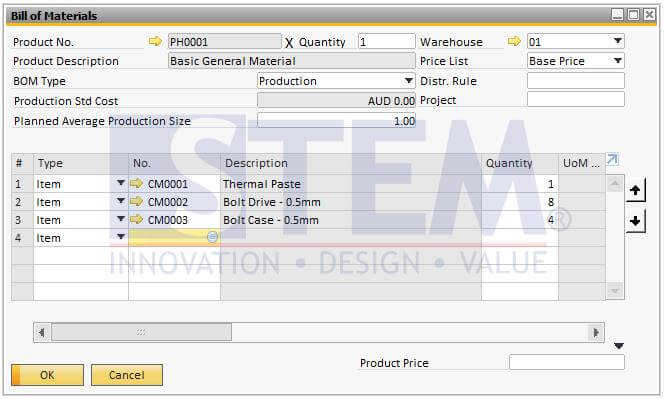Screen dimensions: 664x399
Task: Expand the triangle above Product Price field
Action: pos(619,346)
